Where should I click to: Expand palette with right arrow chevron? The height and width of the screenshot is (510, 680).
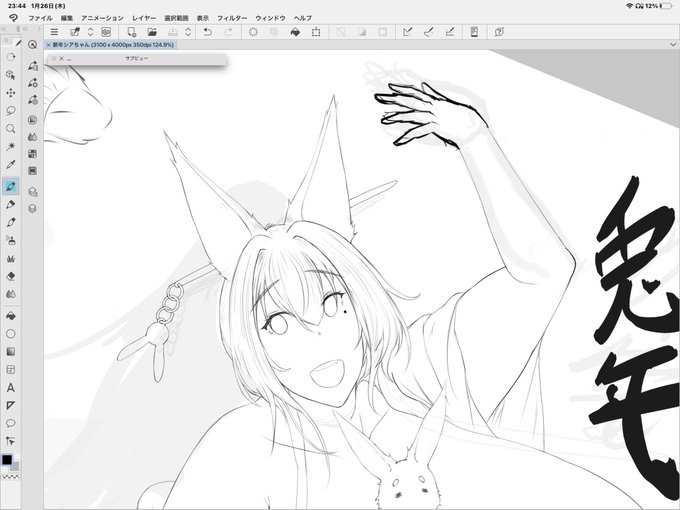point(39,29)
